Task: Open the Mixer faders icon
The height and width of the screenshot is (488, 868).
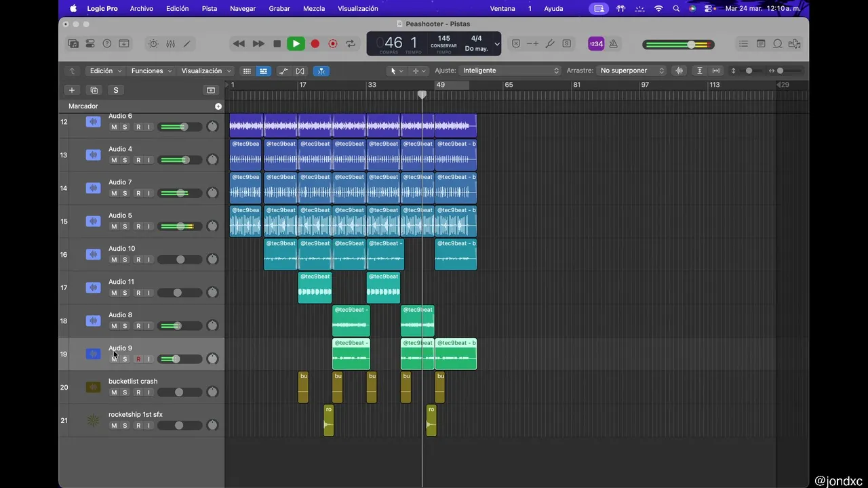Action: tap(170, 43)
